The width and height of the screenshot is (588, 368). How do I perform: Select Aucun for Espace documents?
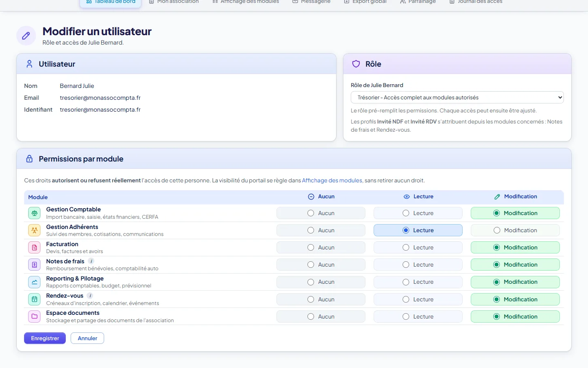321,316
